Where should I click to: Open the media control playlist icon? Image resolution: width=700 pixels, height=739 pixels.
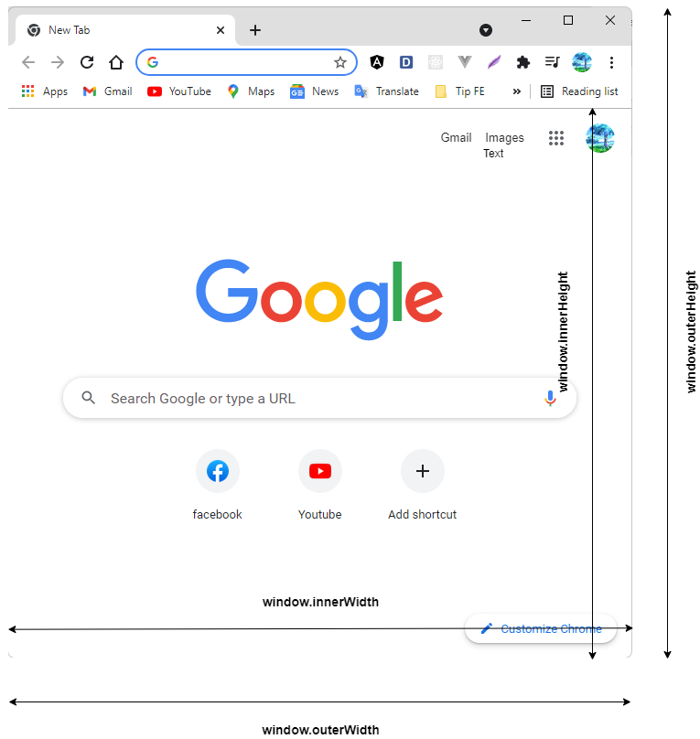[x=552, y=62]
